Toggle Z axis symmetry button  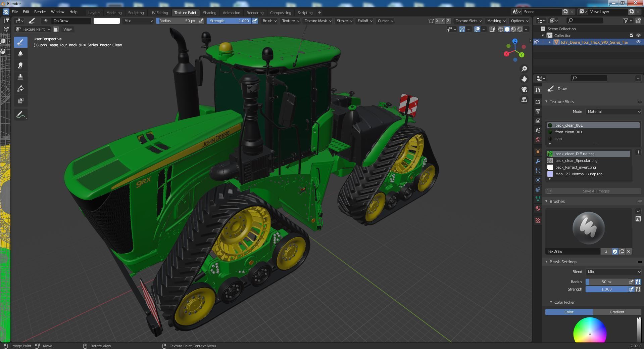coord(448,21)
